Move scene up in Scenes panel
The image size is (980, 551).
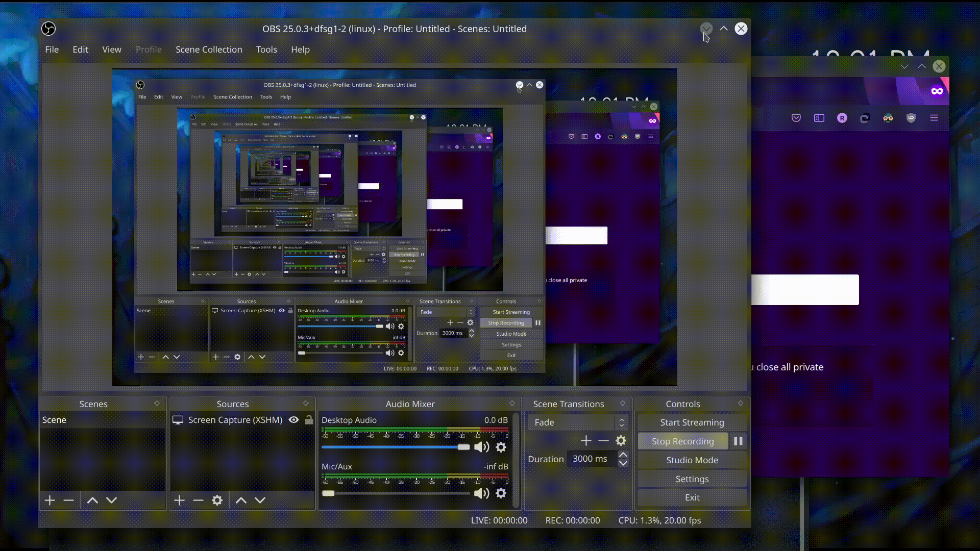click(92, 500)
